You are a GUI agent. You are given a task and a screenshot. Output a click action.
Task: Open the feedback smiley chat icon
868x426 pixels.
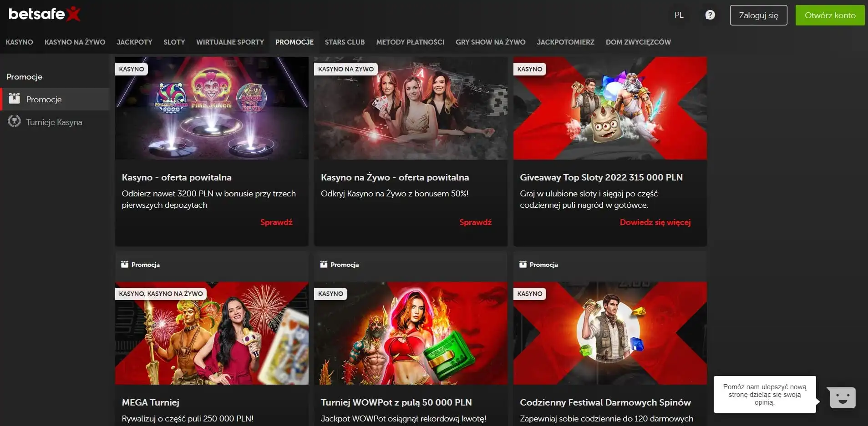[x=842, y=397]
